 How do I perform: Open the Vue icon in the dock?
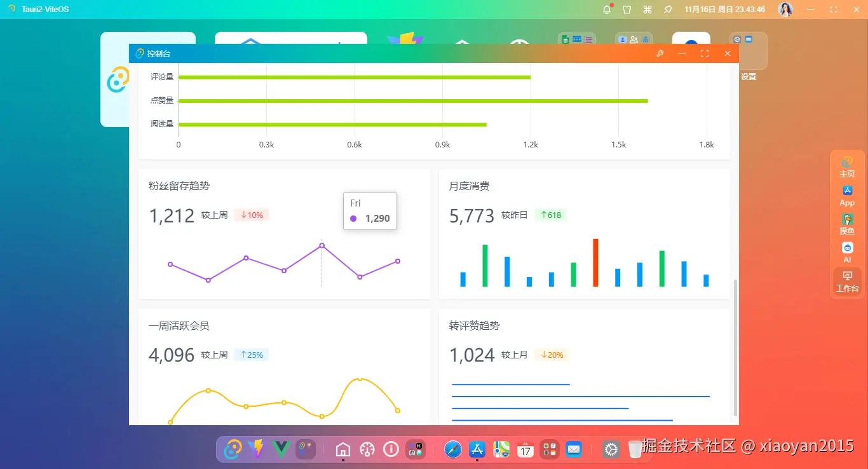281,450
